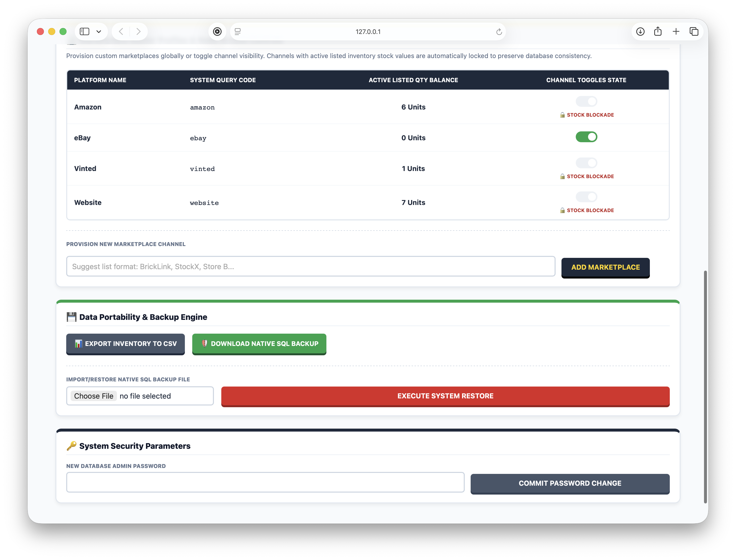
Task: Go forward with browser forward arrow
Action: point(138,32)
